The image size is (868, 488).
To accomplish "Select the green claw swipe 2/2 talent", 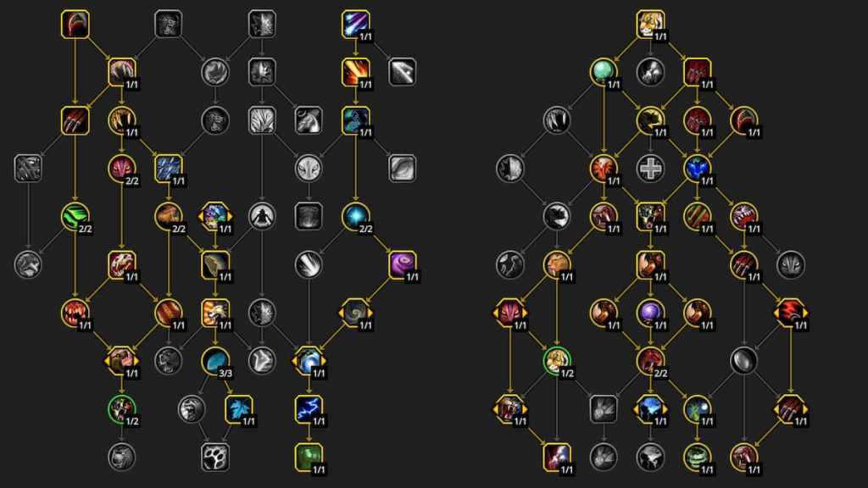I will [x=75, y=216].
